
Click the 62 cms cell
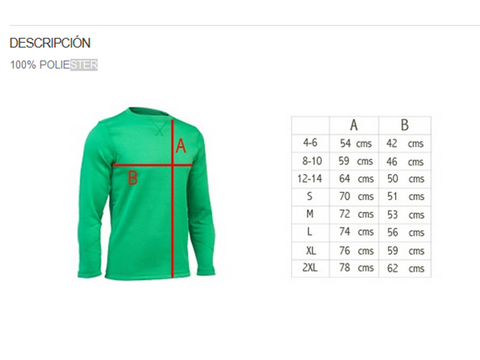tap(405, 268)
